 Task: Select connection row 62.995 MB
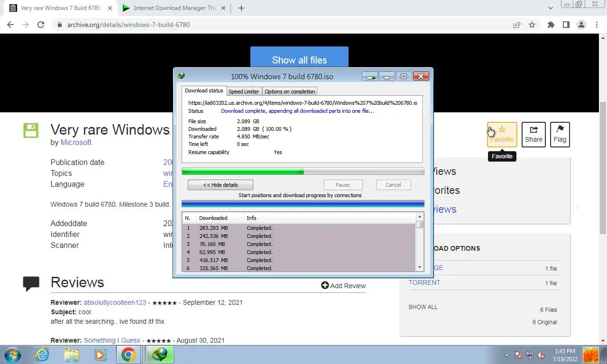[x=299, y=252]
